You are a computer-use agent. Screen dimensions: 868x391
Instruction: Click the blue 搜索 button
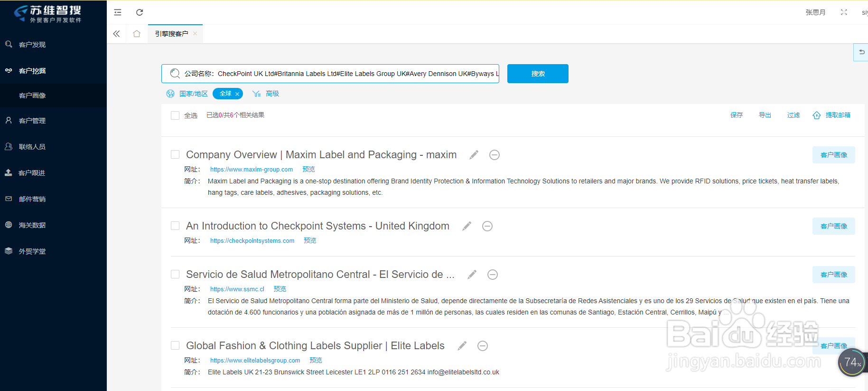click(x=538, y=74)
